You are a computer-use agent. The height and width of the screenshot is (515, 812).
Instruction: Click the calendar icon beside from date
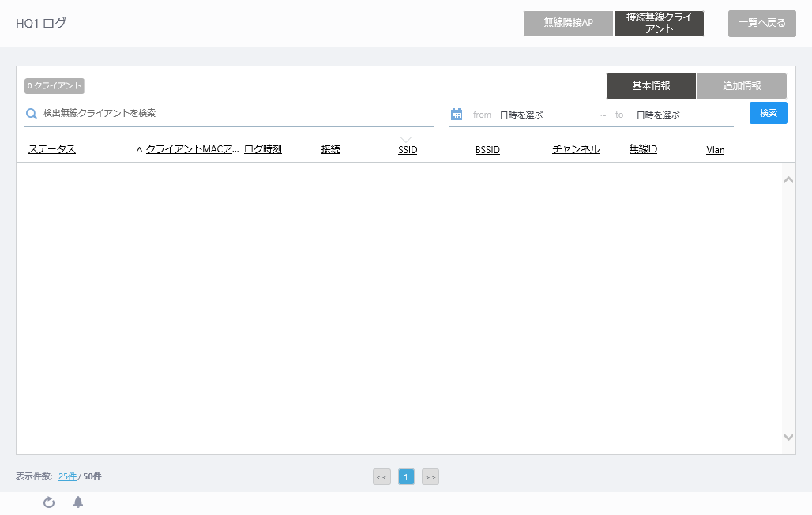(457, 114)
